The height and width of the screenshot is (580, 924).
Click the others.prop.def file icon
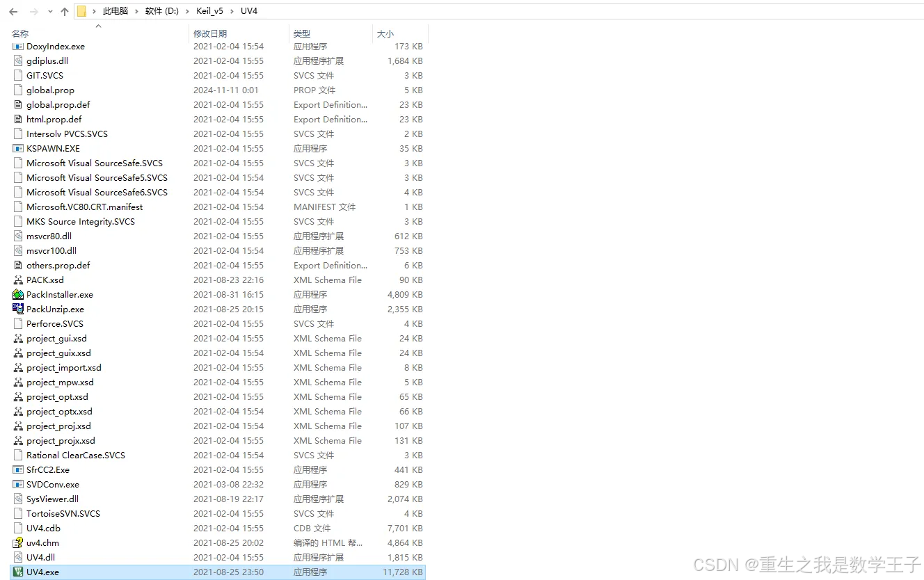coord(18,265)
